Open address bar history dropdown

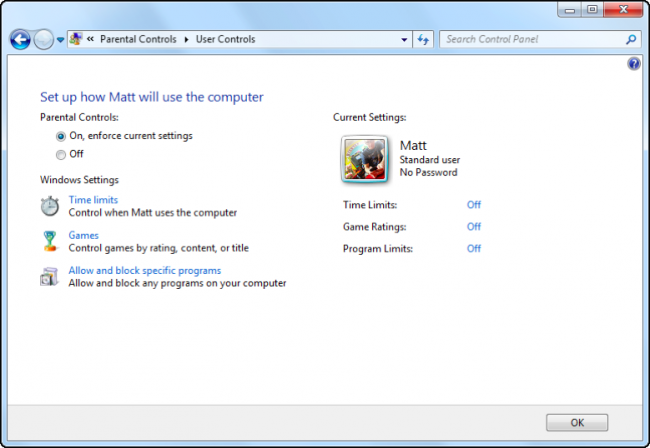pos(404,39)
